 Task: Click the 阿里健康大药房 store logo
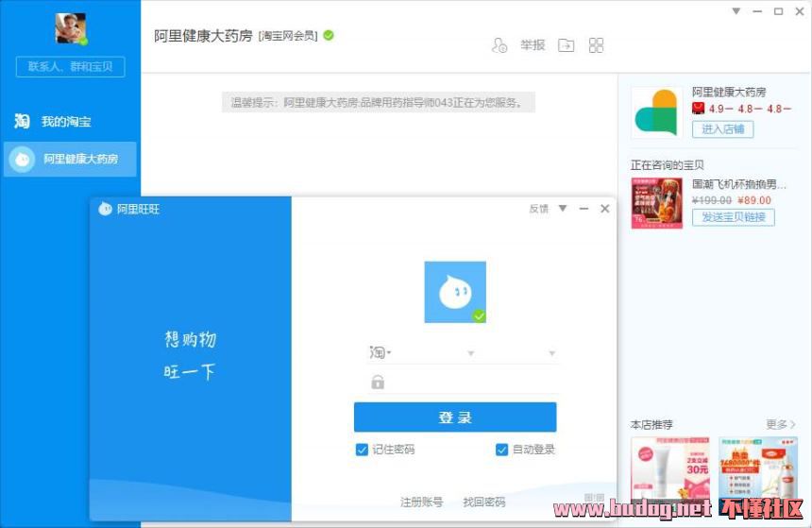point(656,112)
